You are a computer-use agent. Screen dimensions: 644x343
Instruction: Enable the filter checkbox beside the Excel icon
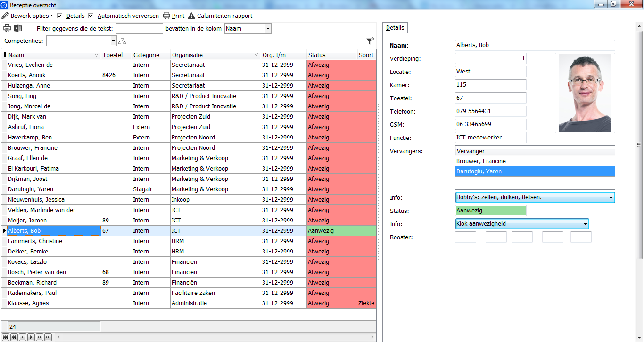click(27, 28)
